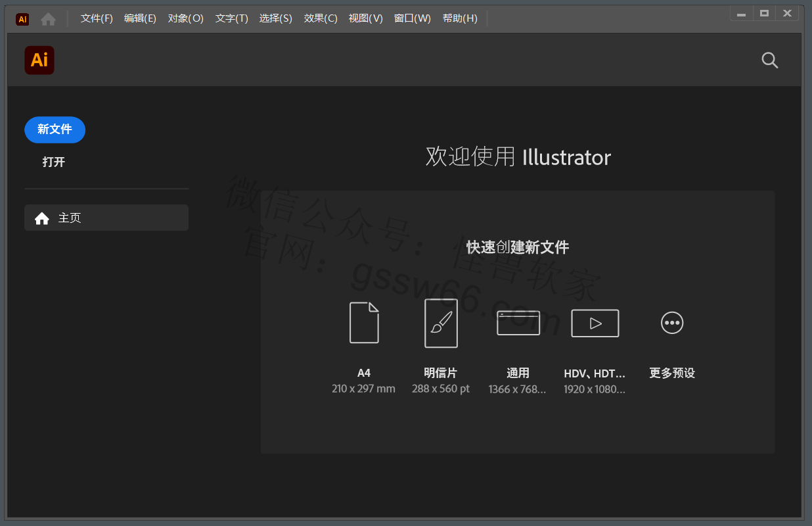
Task: Close the Illustrator window
Action: coord(787,13)
